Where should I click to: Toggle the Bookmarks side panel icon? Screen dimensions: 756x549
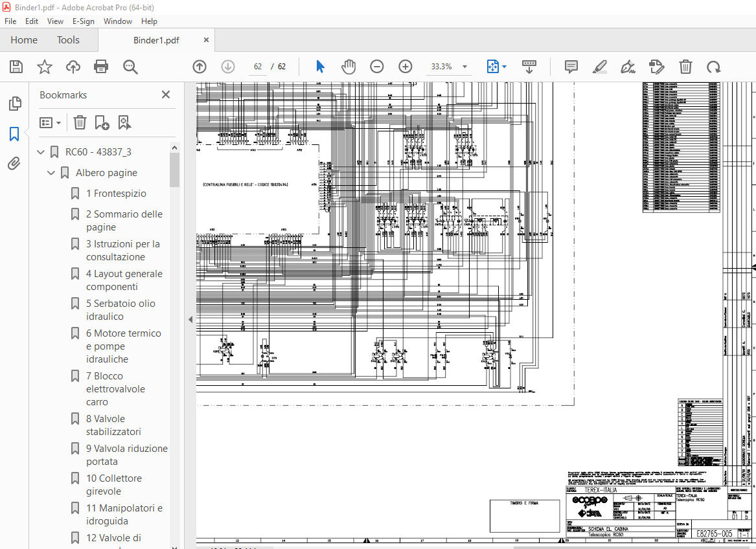tap(14, 133)
